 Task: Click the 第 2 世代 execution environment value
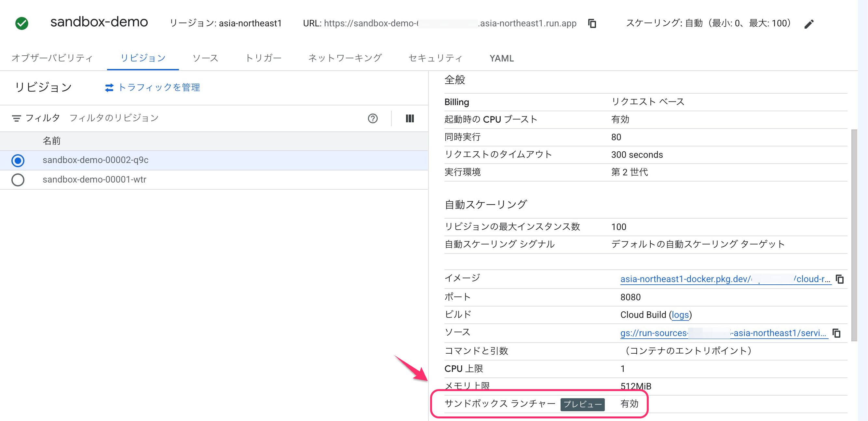[x=630, y=172]
